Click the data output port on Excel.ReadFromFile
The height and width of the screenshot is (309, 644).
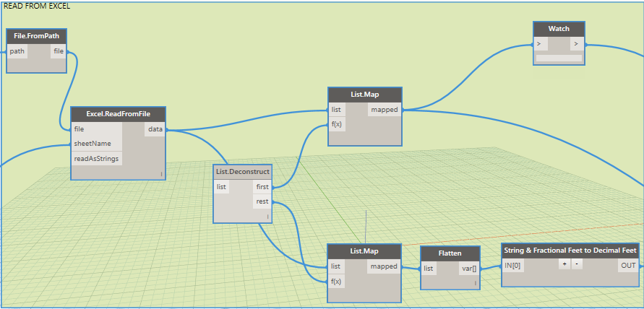point(155,129)
